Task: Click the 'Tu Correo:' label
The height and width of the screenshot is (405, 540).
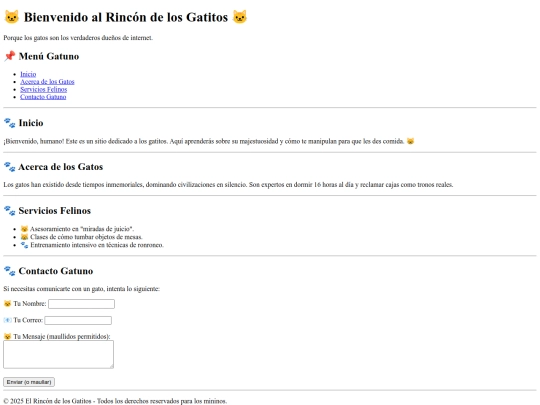Action: 28,320
